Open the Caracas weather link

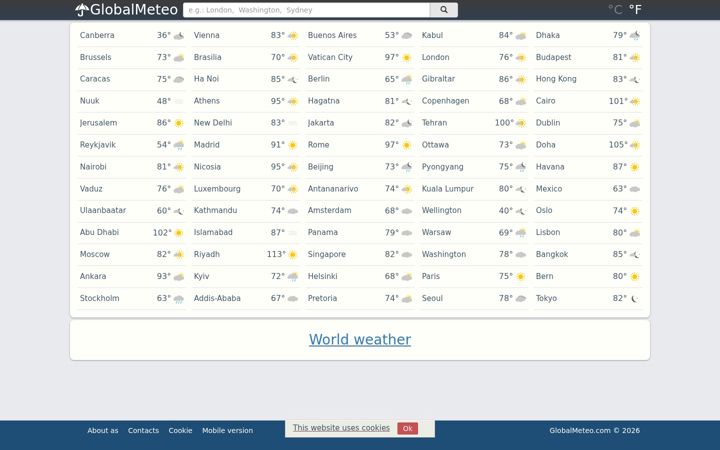pos(95,79)
